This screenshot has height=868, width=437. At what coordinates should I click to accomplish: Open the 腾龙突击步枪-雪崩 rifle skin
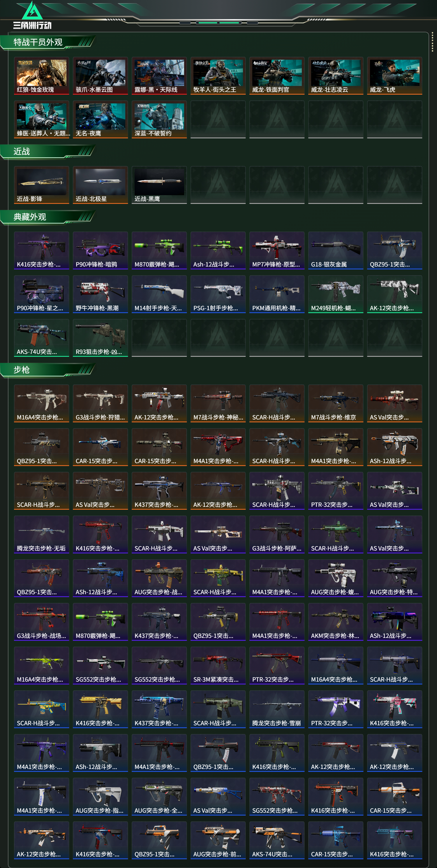pyautogui.click(x=277, y=709)
